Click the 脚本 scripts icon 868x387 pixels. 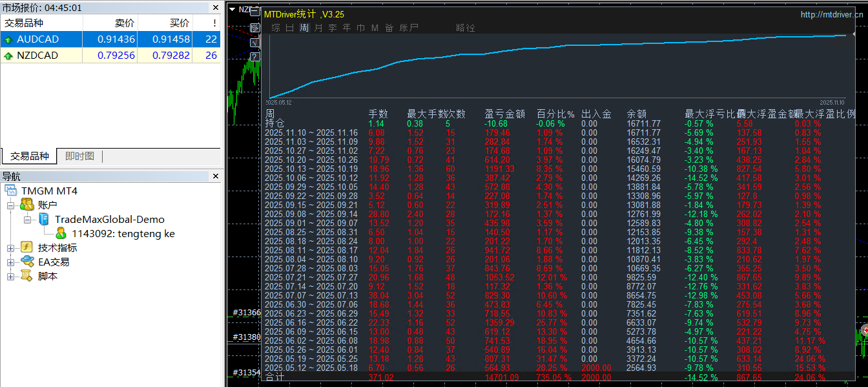pyautogui.click(x=26, y=276)
